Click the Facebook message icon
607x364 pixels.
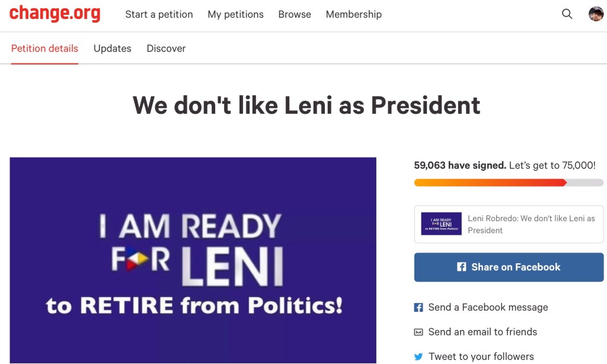tap(418, 308)
